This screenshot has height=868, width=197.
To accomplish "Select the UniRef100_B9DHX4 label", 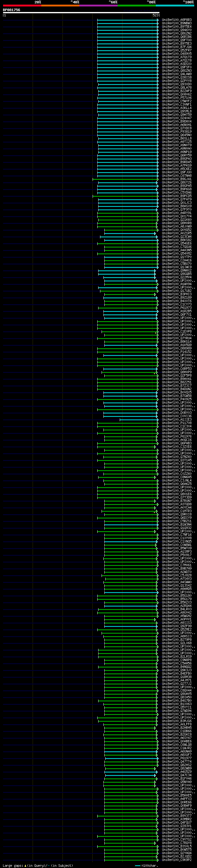I will (177, 121).
